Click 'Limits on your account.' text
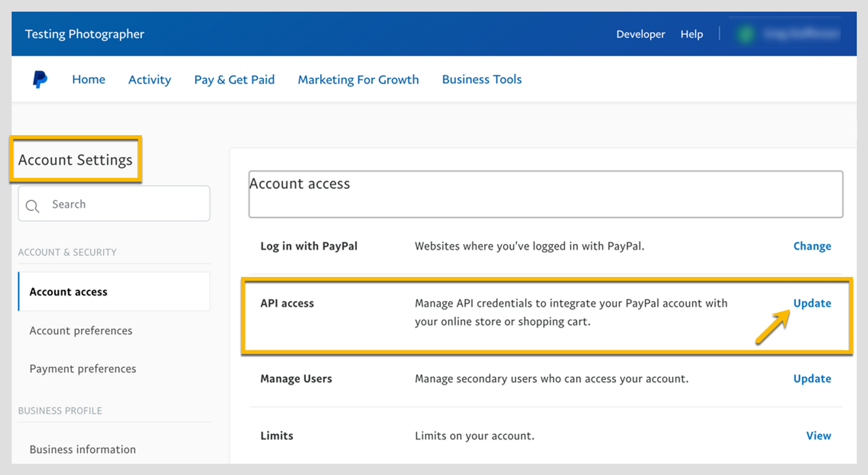The image size is (868, 475). coord(475,435)
